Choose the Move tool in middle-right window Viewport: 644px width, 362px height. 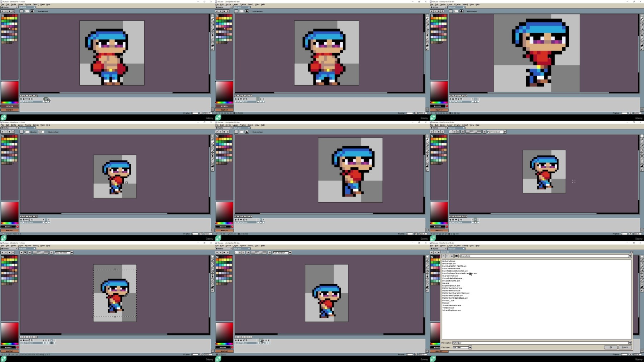(x=642, y=153)
